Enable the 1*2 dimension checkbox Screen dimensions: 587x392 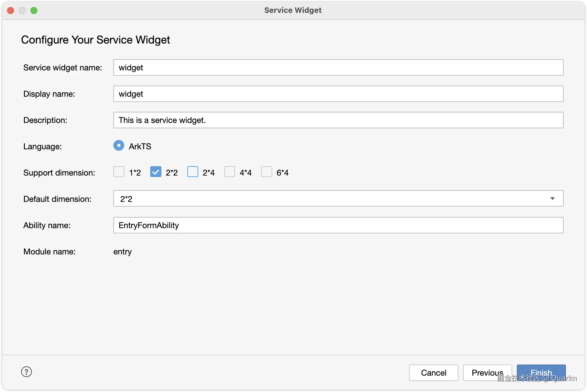click(119, 172)
